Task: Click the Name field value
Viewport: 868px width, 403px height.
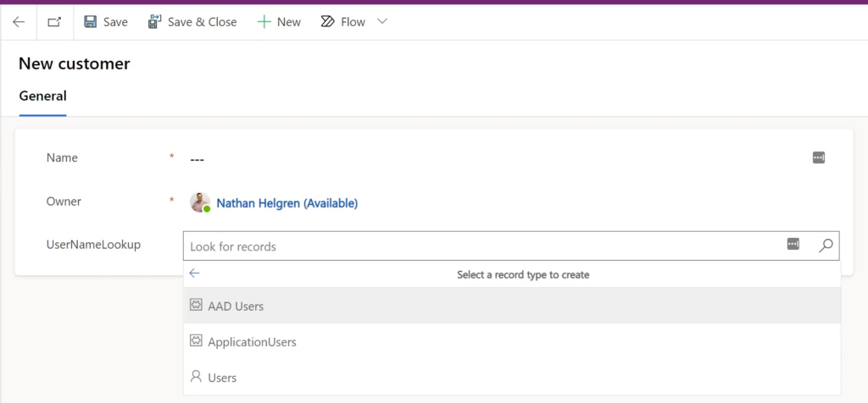Action: pyautogui.click(x=197, y=160)
